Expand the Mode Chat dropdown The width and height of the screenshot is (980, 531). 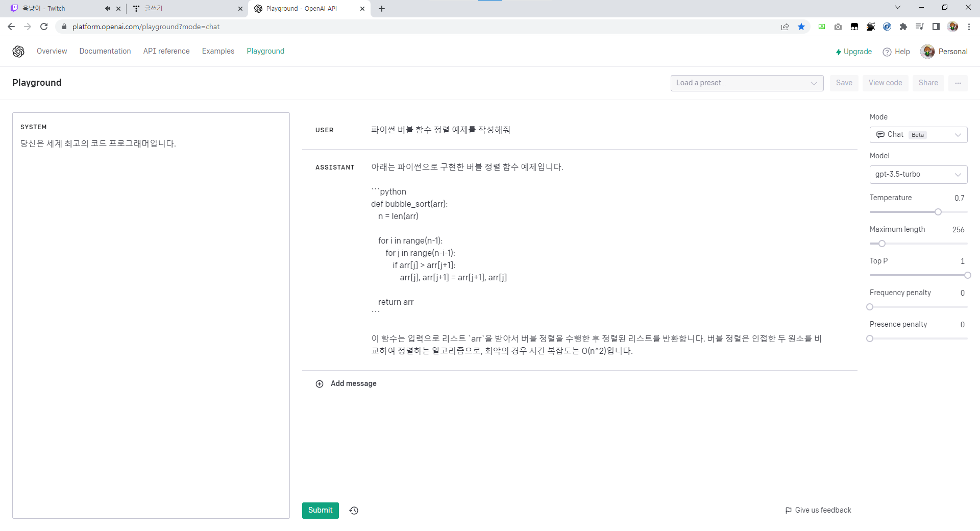click(918, 135)
